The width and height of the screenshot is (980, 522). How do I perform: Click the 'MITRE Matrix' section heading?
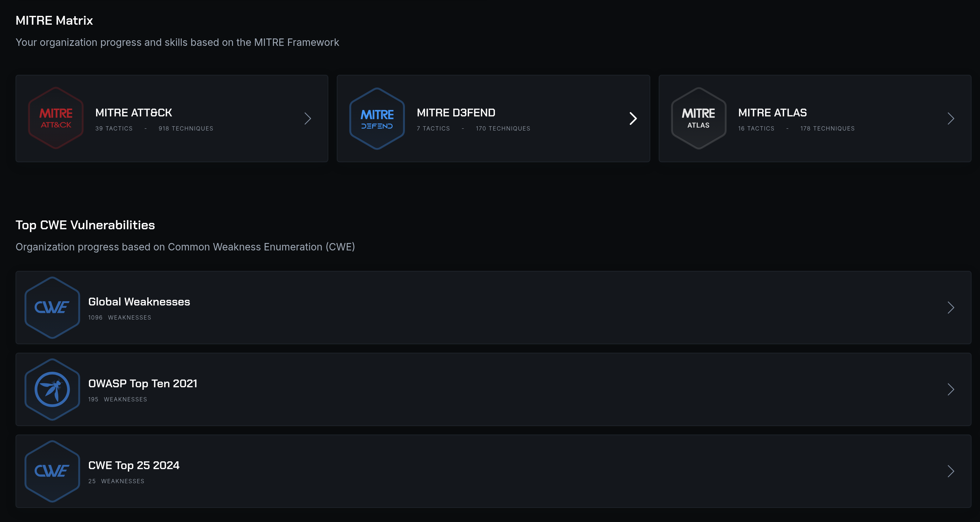(x=54, y=20)
